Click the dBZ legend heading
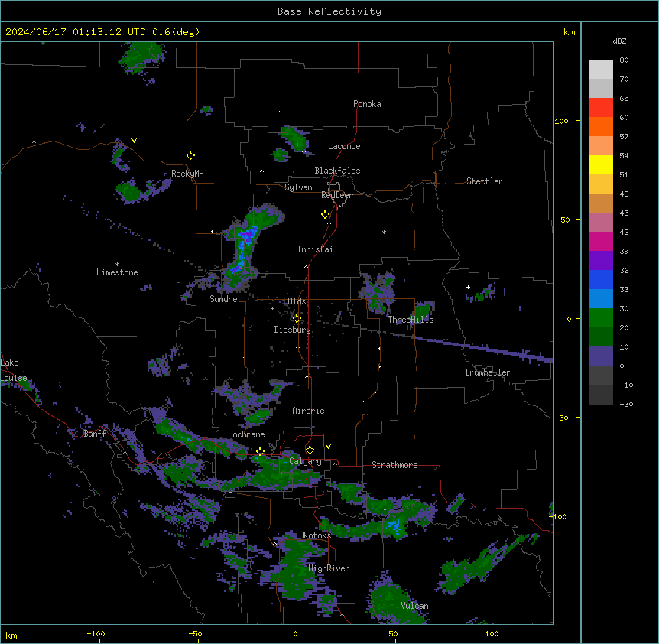 (619, 41)
